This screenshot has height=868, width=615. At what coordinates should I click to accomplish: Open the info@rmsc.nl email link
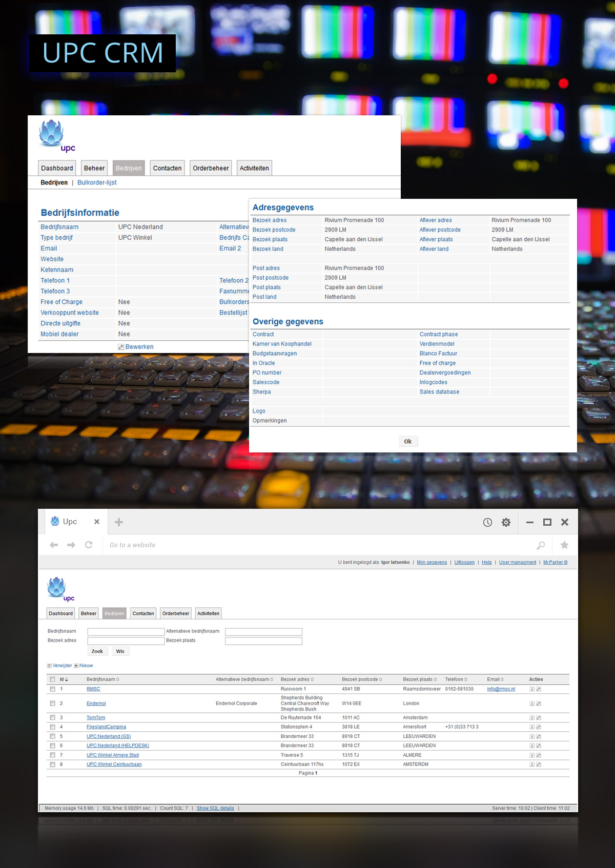(501, 689)
